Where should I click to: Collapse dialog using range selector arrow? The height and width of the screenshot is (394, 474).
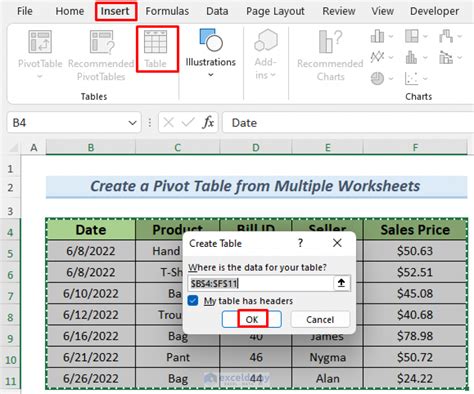pyautogui.click(x=341, y=283)
